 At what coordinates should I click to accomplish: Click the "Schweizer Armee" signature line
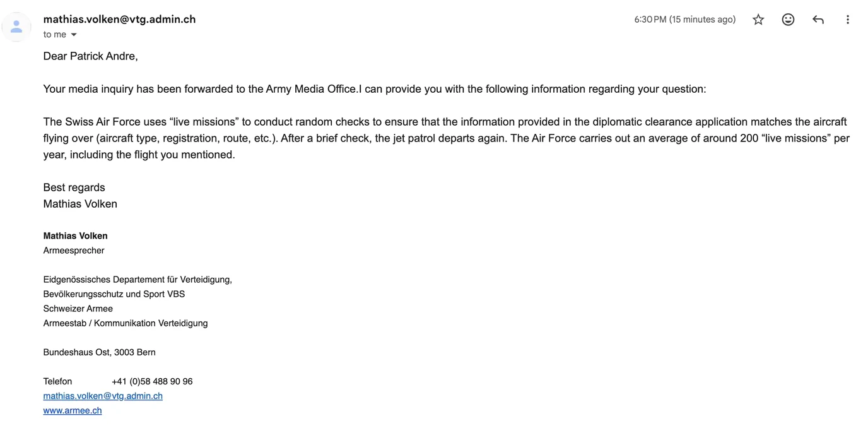(78, 309)
